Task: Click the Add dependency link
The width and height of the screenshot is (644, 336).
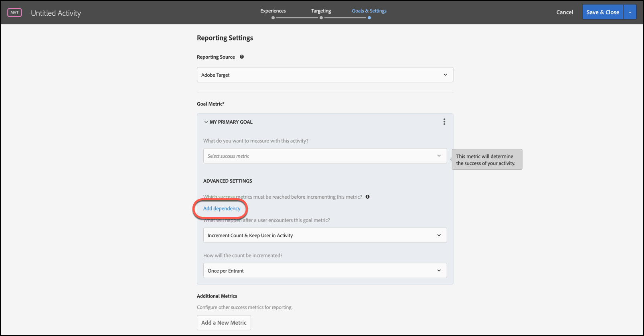Action: coord(222,208)
